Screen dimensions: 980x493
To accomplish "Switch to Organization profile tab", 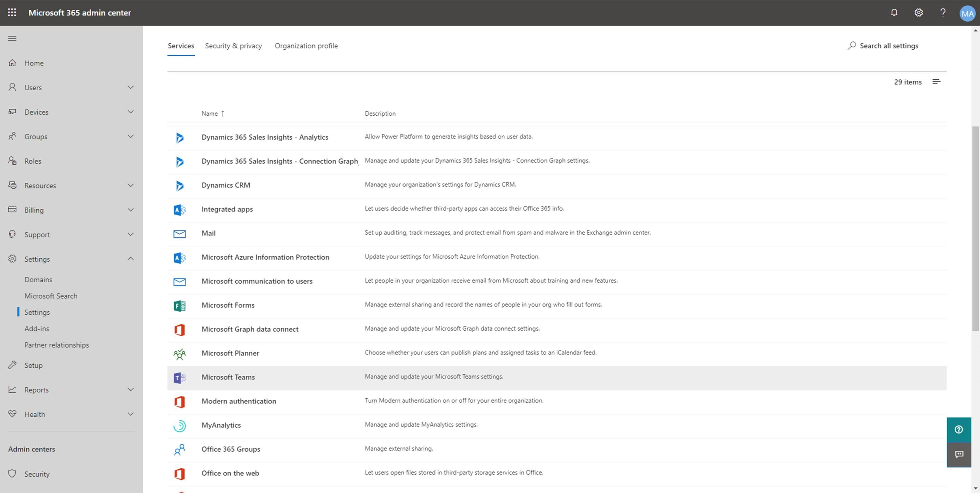I will point(306,45).
